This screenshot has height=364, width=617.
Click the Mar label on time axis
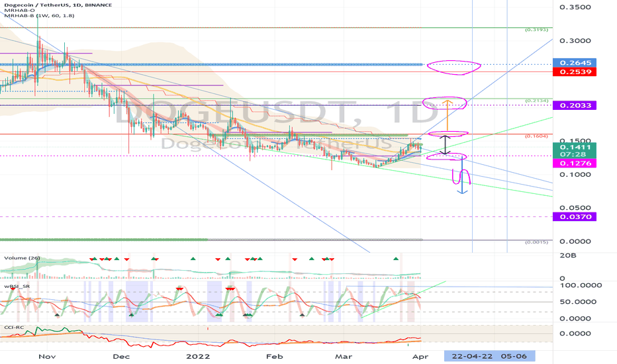[x=343, y=357]
